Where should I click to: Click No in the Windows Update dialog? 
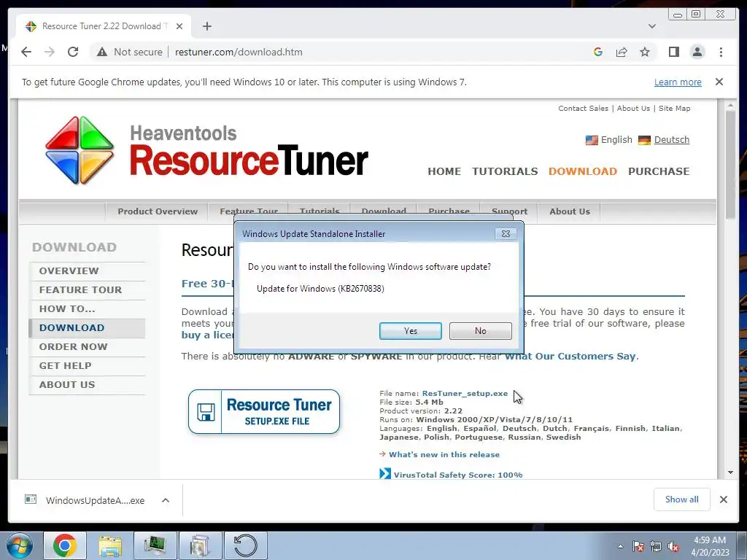tap(480, 331)
